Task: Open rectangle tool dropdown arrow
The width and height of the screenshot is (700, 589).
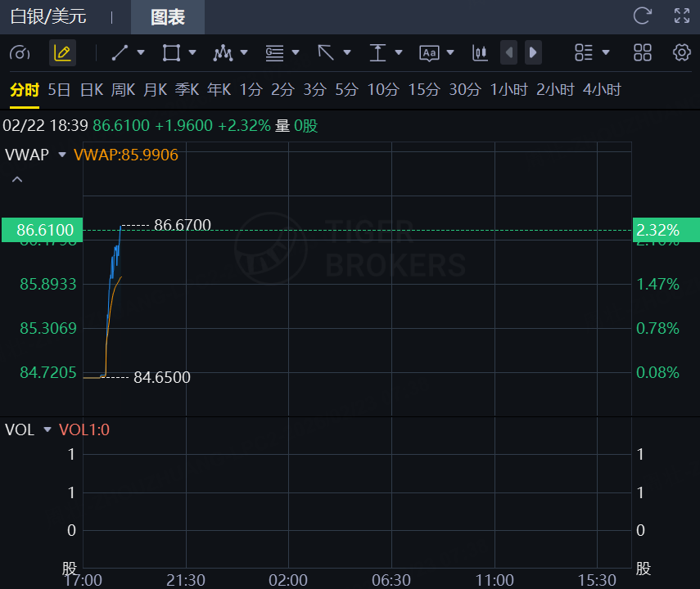Action: click(x=192, y=52)
